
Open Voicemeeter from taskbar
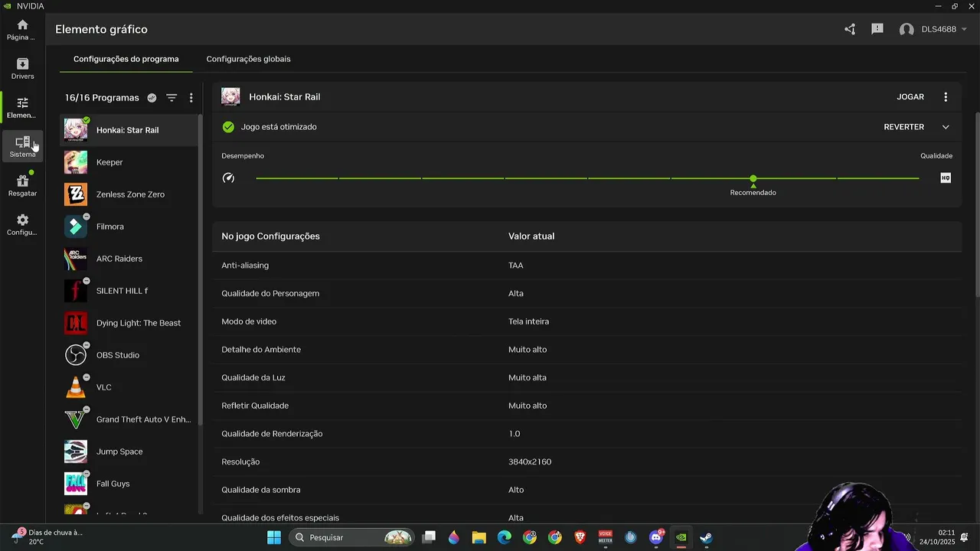pos(606,537)
